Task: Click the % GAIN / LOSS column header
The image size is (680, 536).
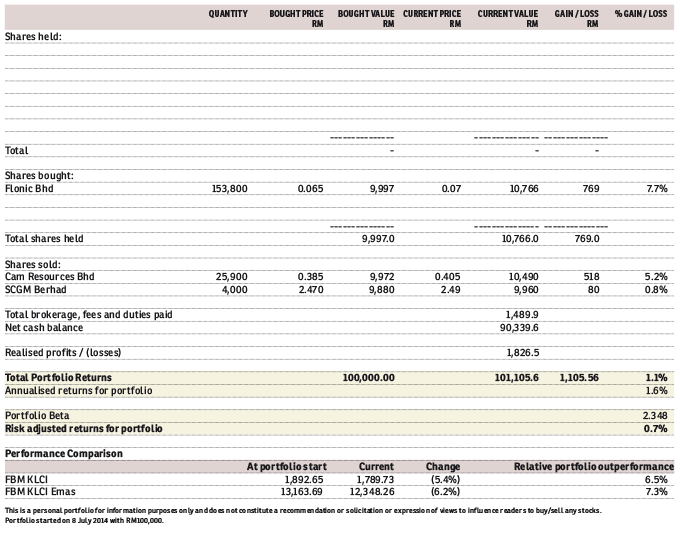Action: [x=640, y=13]
